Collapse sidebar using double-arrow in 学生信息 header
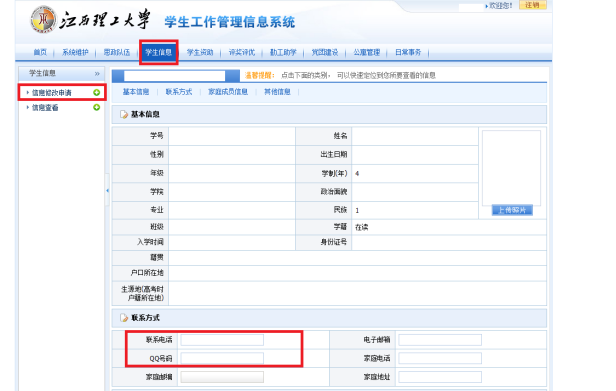The width and height of the screenshot is (616, 391). pos(97,73)
